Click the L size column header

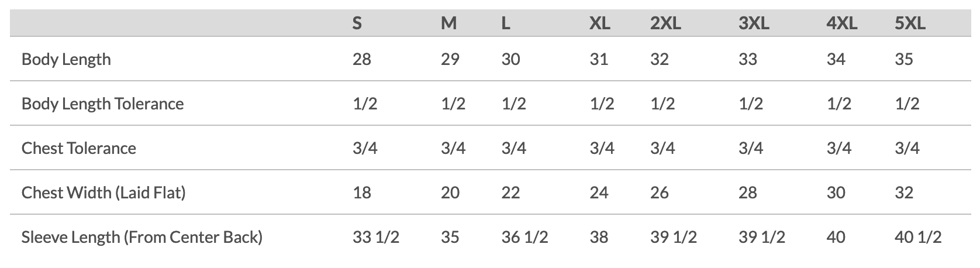tap(506, 23)
